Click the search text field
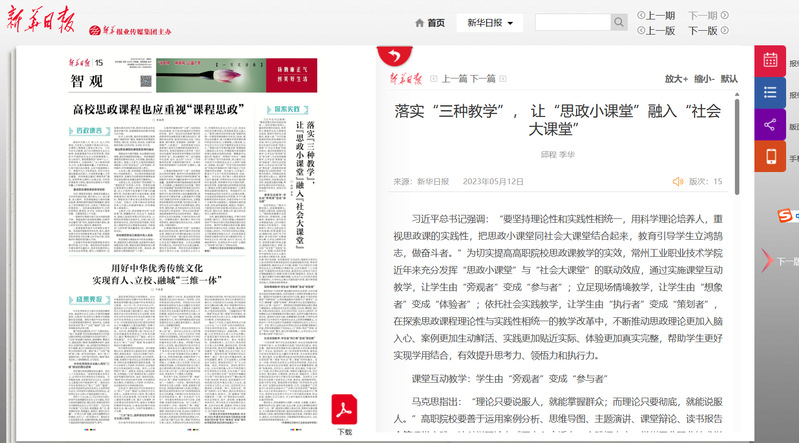 point(572,23)
